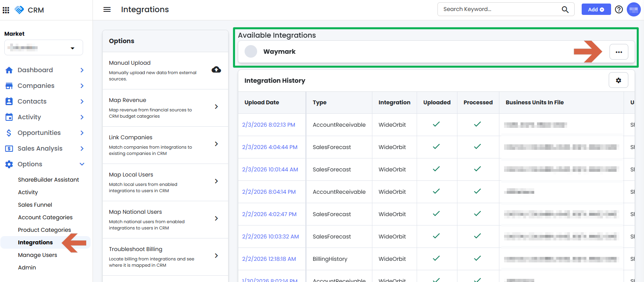Expand Map Revenue option arrow

(216, 107)
